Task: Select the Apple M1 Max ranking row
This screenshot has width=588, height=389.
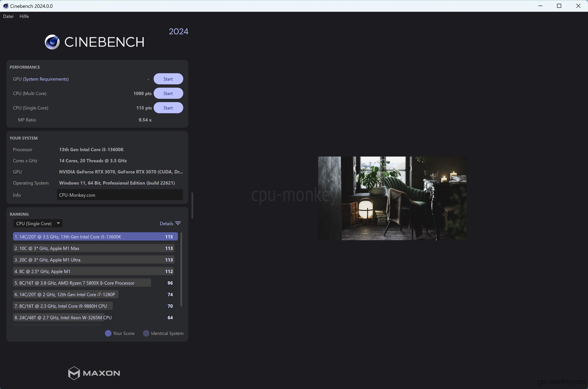Action: coord(94,248)
